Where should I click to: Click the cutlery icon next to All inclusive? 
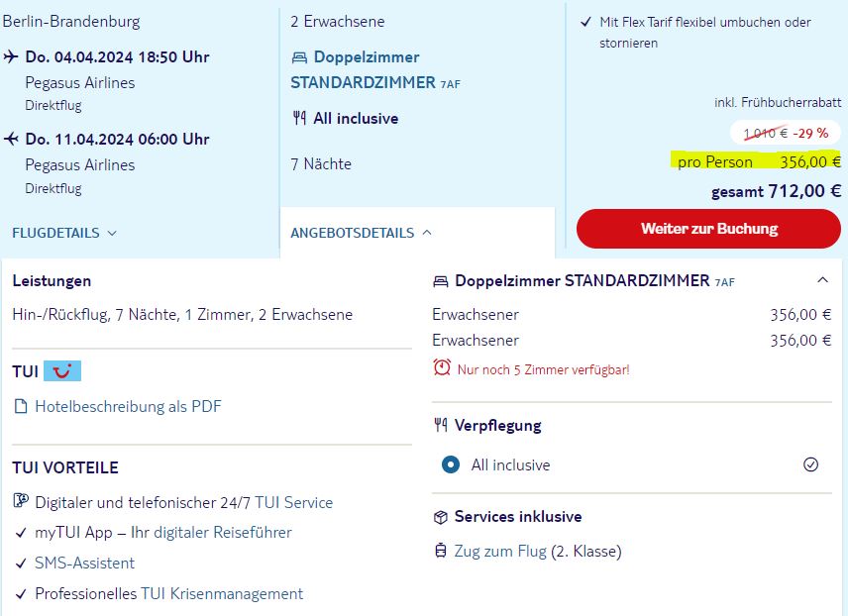coord(299,118)
